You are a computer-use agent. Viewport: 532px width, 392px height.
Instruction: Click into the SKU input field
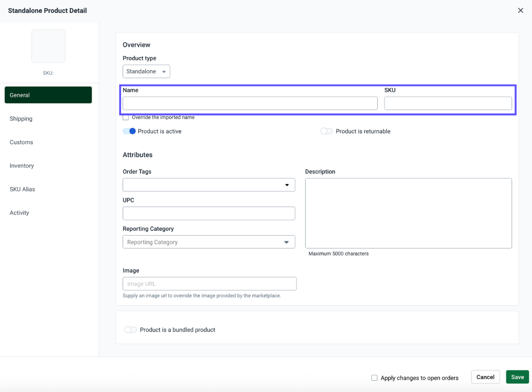tap(448, 103)
